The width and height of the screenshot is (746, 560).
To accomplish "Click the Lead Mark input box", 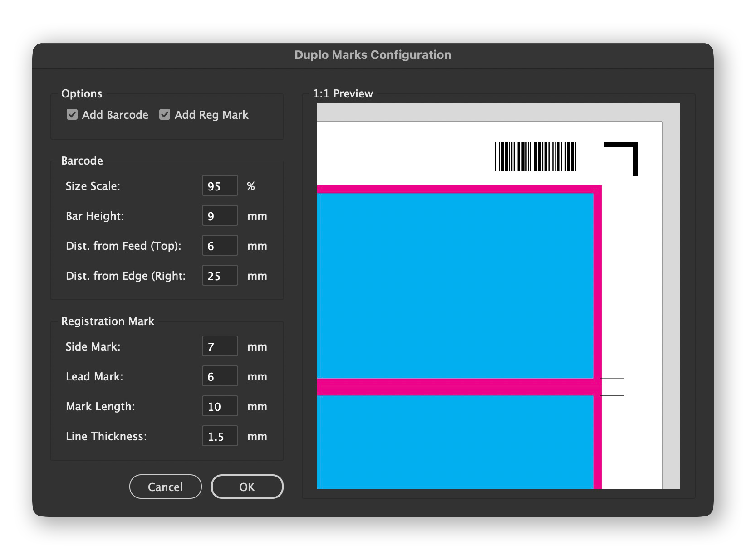I will (x=220, y=376).
